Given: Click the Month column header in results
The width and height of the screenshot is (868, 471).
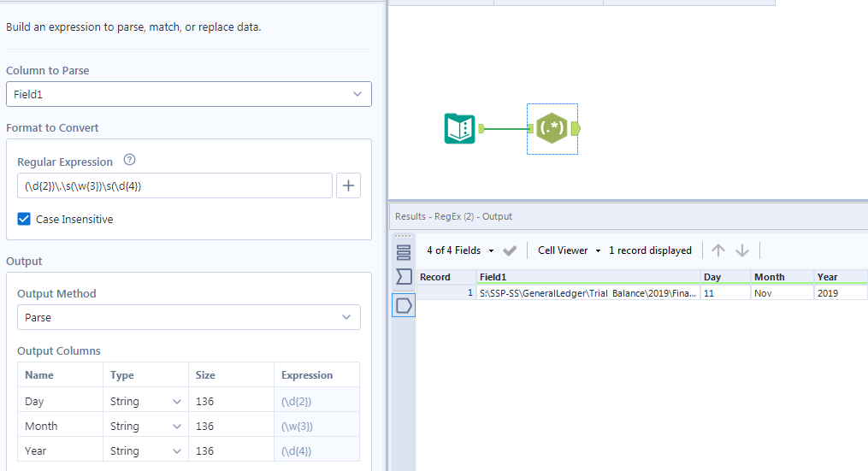Looking at the screenshot, I should (x=781, y=277).
